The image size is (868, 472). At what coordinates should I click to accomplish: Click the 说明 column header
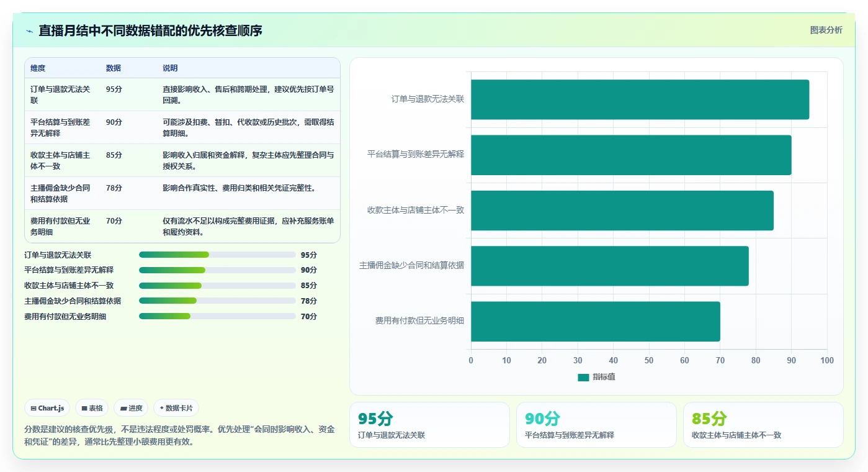(x=170, y=68)
